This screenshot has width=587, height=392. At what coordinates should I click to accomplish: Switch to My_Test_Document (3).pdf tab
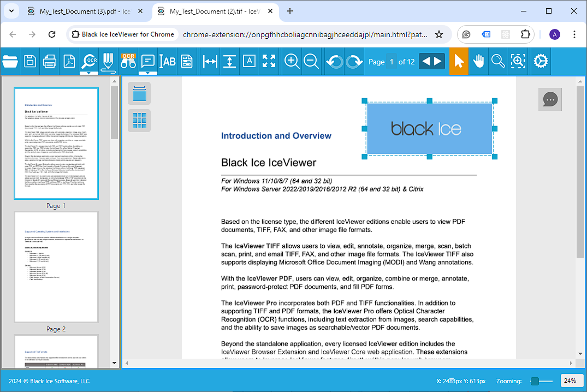click(x=85, y=11)
